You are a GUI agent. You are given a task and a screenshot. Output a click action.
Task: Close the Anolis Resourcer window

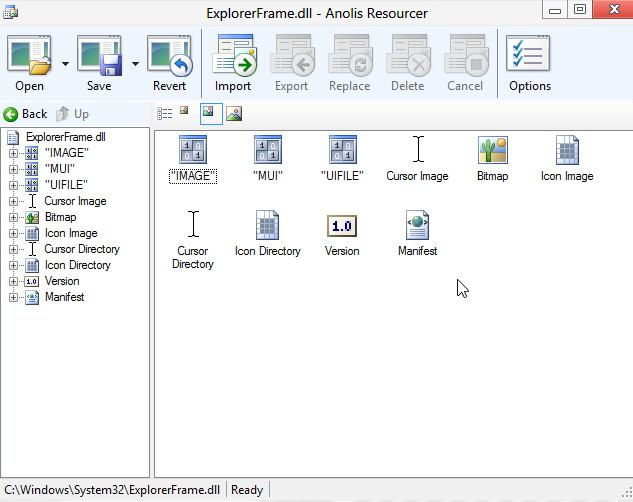tap(613, 10)
